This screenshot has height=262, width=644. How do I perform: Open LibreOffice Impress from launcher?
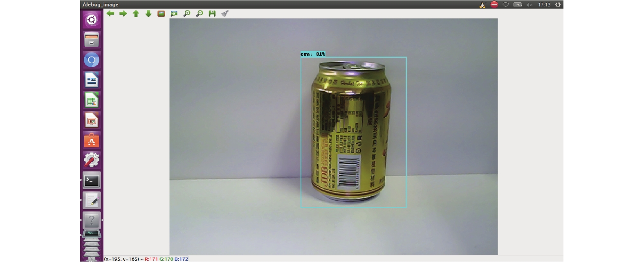tap(92, 120)
